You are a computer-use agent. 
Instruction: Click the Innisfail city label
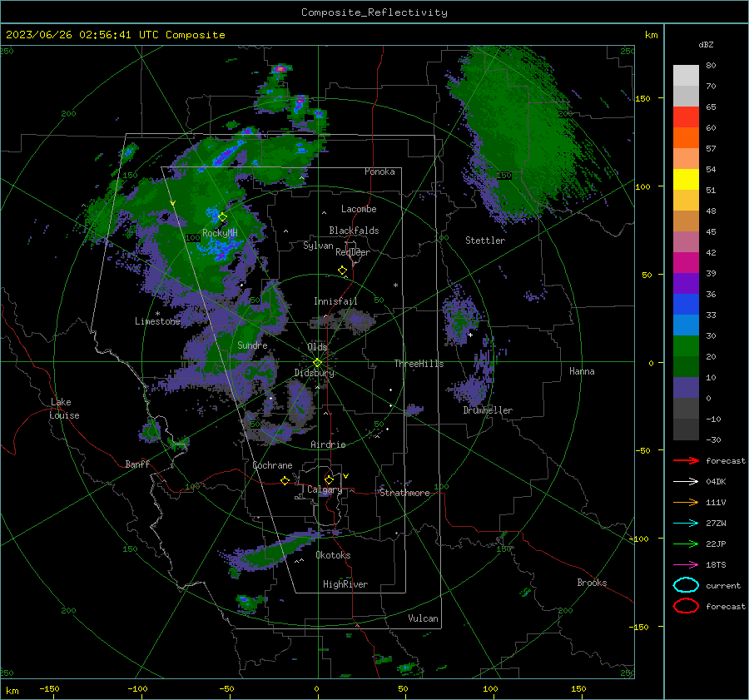pyautogui.click(x=335, y=301)
